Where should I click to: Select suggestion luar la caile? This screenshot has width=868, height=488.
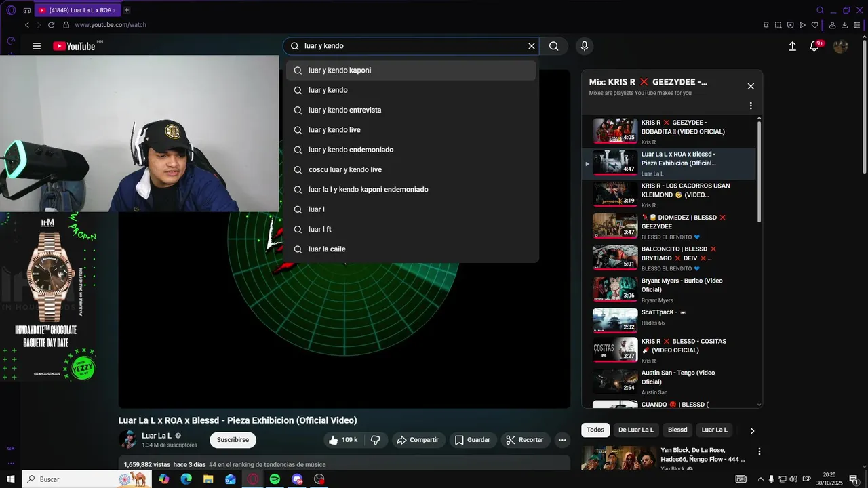[x=411, y=249]
